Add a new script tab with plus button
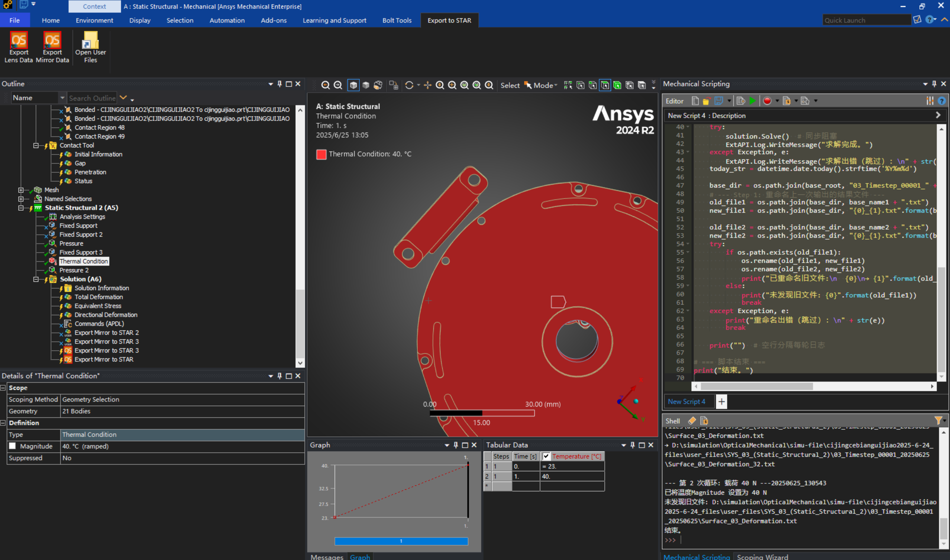This screenshot has height=560, width=950. point(721,401)
